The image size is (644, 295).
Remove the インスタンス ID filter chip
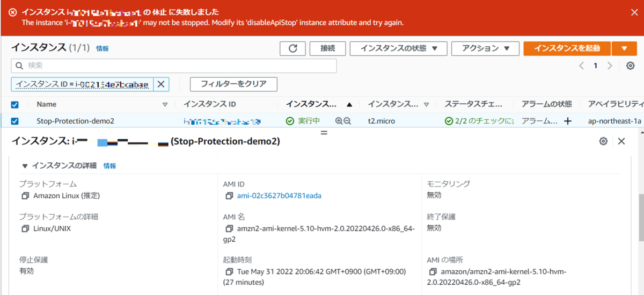161,84
